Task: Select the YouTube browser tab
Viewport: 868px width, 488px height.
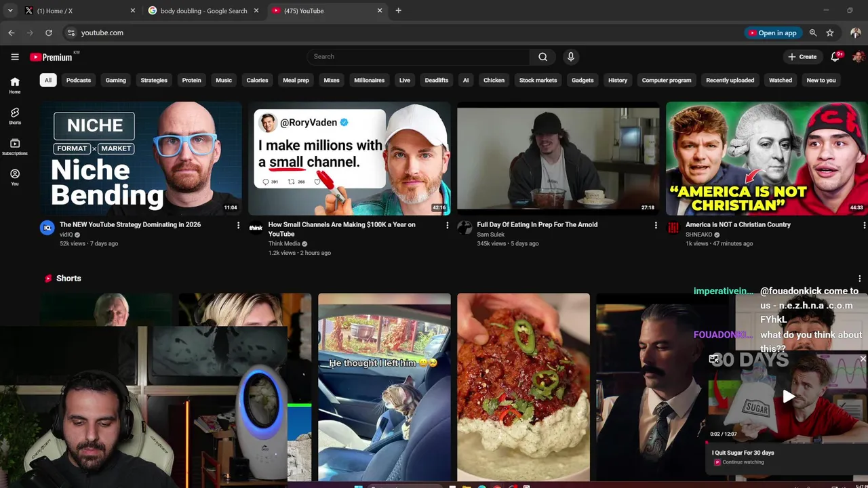Action: [325, 11]
